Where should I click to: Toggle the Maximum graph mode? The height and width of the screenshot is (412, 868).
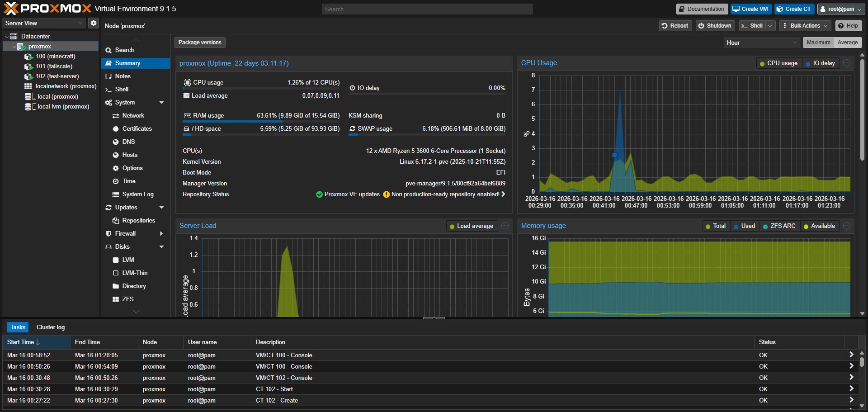coord(818,43)
